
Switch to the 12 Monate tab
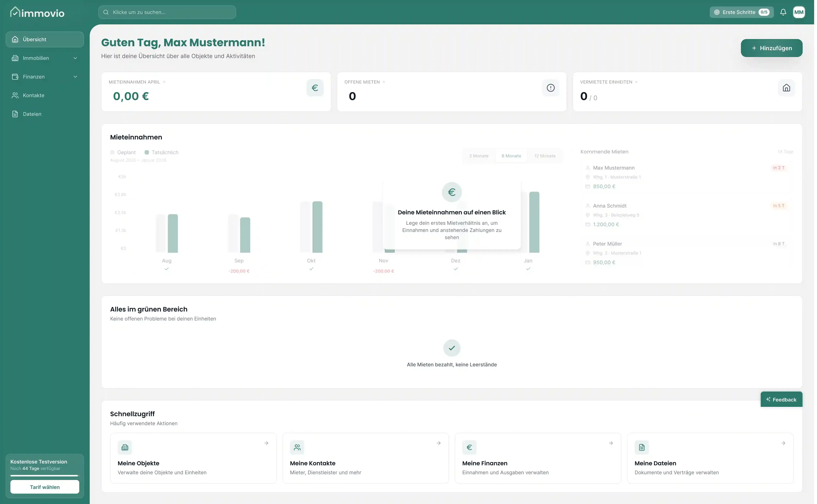tap(545, 156)
